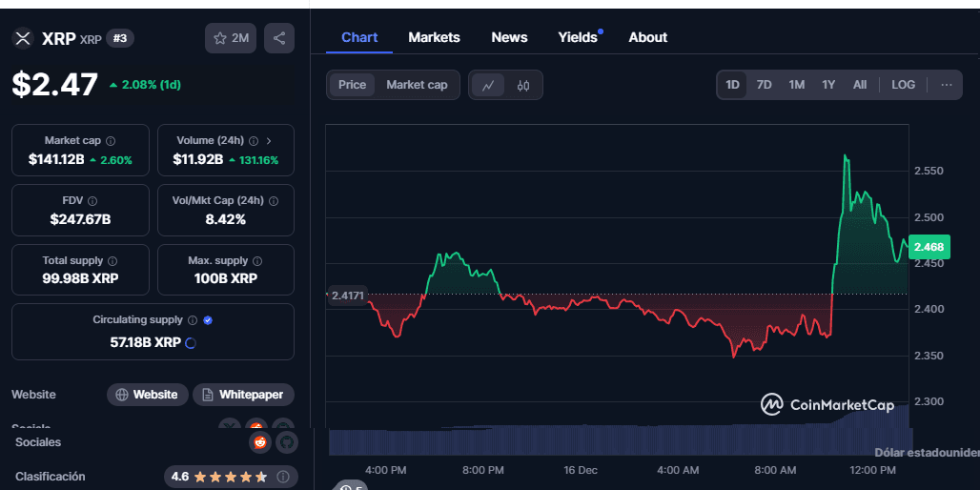The image size is (980, 490).
Task: Select 7D time range
Action: click(764, 85)
